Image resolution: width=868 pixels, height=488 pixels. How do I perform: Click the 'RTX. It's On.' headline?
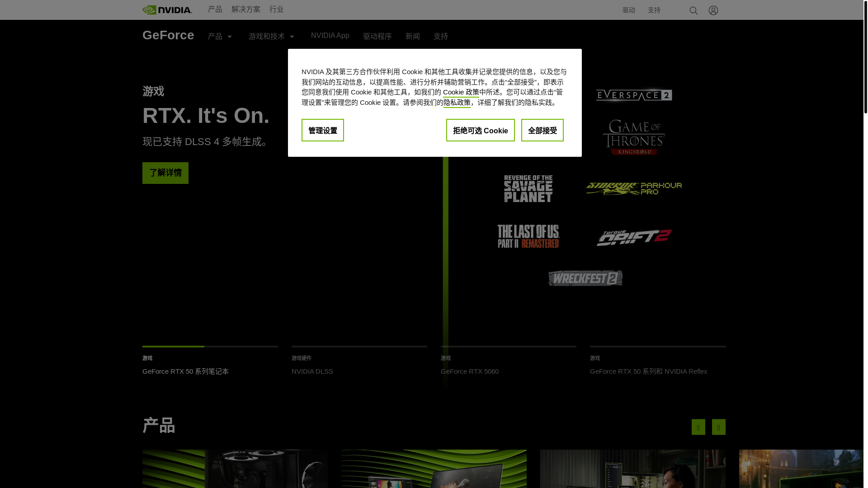click(206, 116)
